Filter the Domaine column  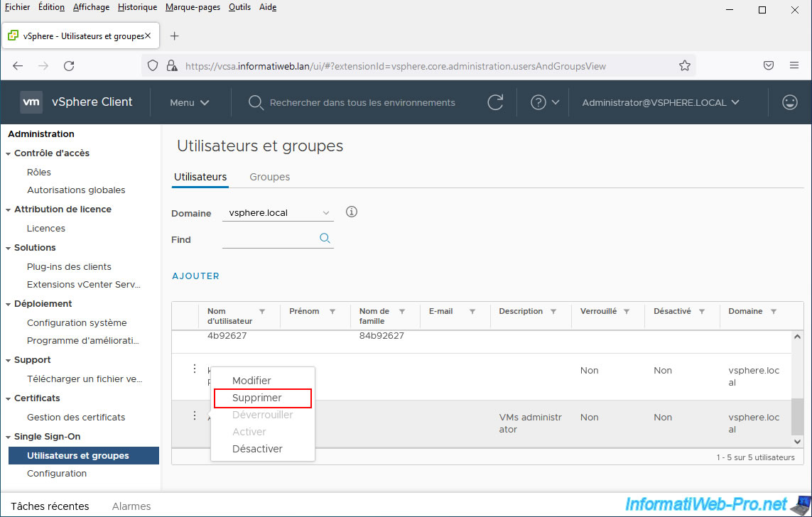(x=773, y=312)
